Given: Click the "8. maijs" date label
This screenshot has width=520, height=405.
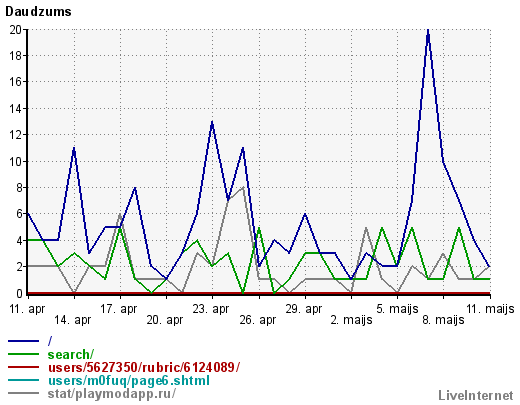Looking at the screenshot, I should click(x=443, y=320).
